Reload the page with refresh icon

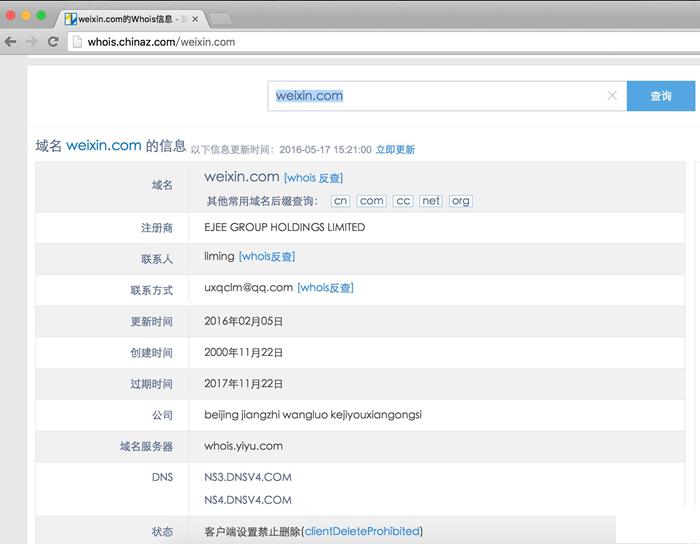(x=52, y=42)
